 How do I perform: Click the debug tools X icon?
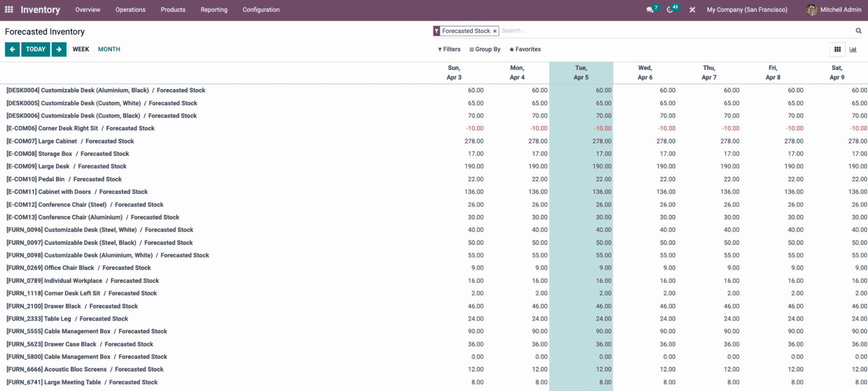pyautogui.click(x=692, y=9)
